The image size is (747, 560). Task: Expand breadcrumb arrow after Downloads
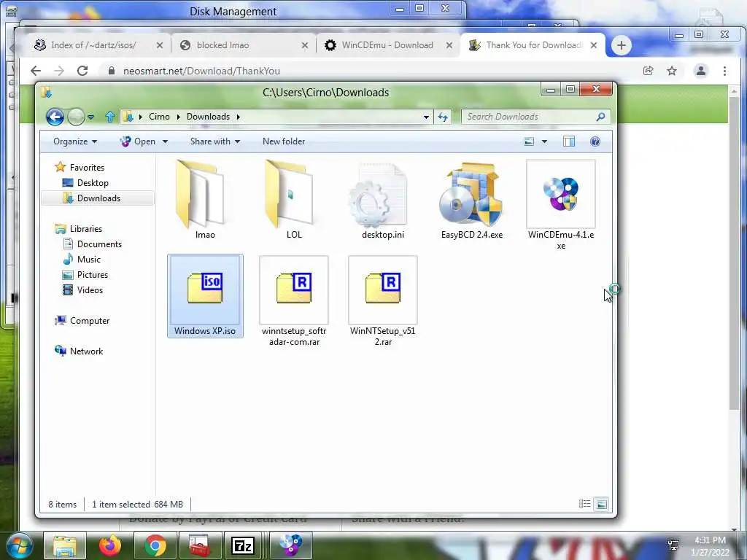coord(239,117)
